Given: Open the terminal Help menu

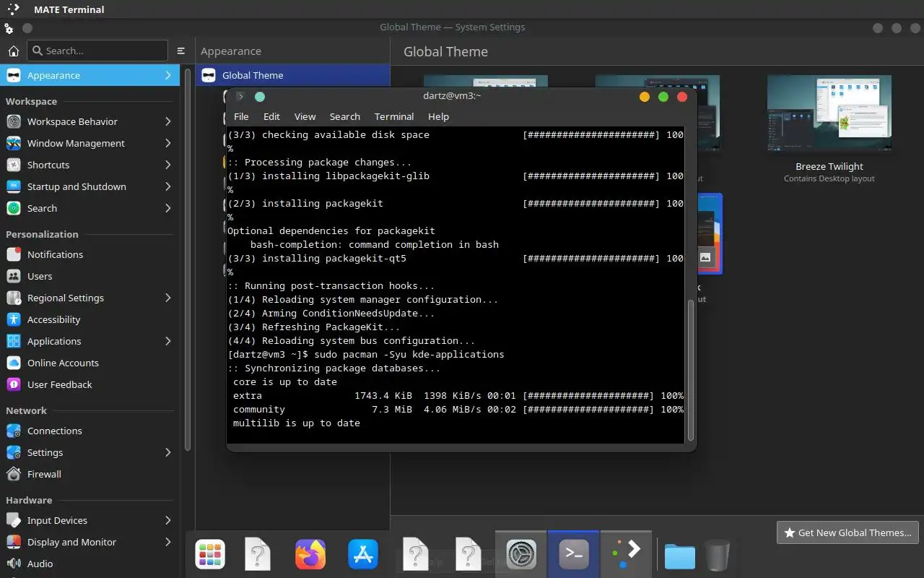Looking at the screenshot, I should click(x=438, y=116).
